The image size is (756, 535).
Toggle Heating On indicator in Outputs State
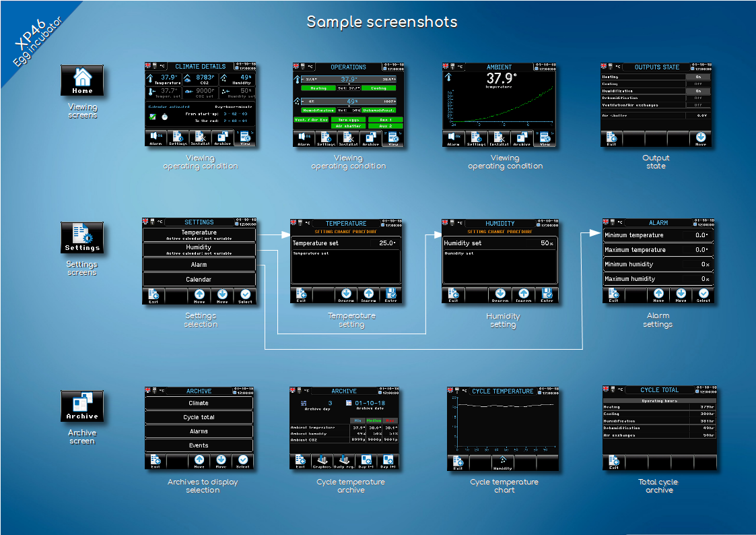[x=698, y=77]
